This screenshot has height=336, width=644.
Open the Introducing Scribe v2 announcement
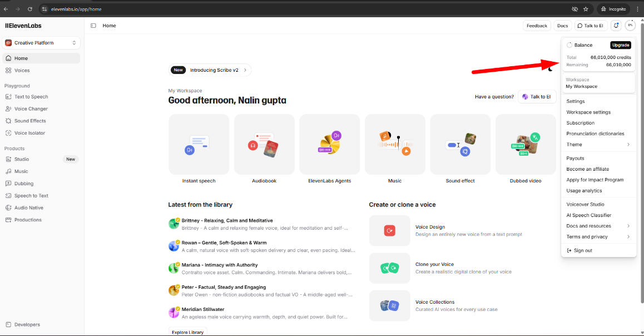point(210,70)
